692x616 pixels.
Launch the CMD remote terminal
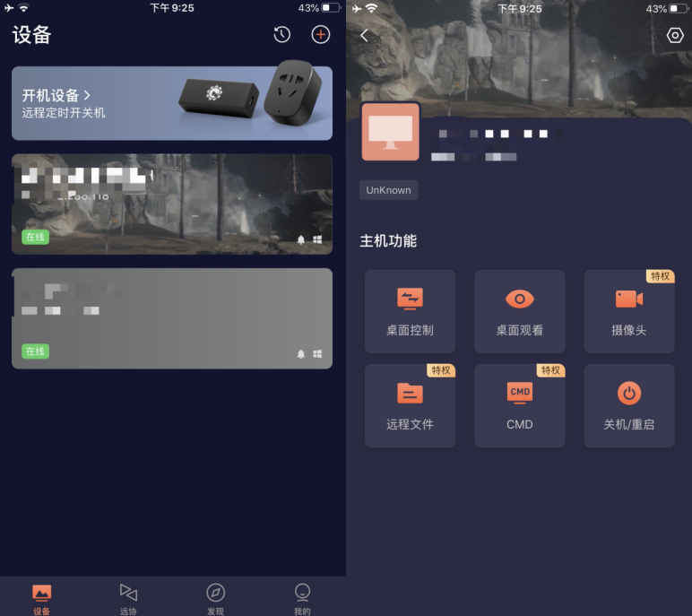[x=519, y=405]
